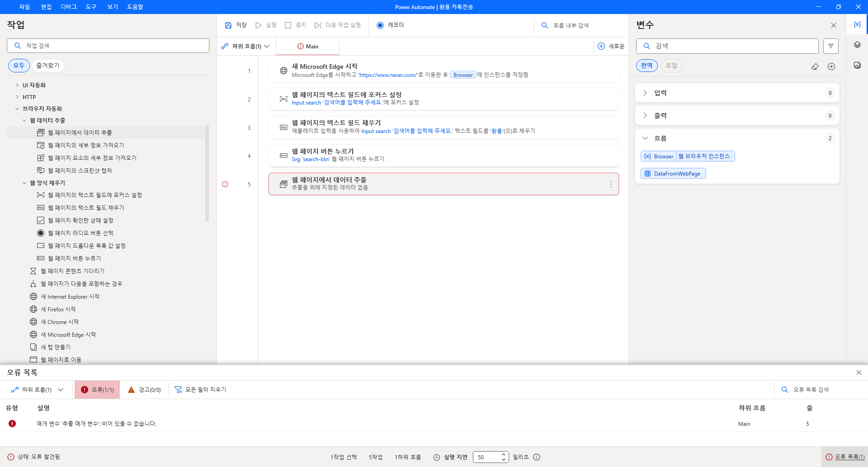Viewport: 868px width, 467px height.
Task: Open the 파일 menu
Action: (x=24, y=7)
